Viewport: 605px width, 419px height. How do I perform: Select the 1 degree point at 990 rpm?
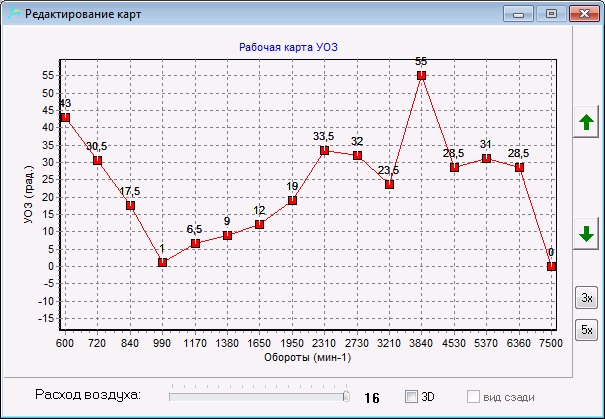[x=162, y=262]
